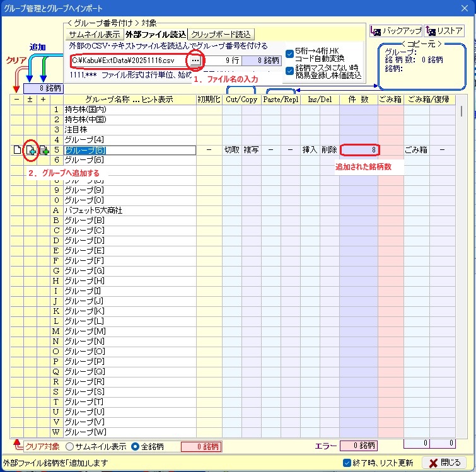Click the clear page icon in row 5
Screen dimensions: 476x472
click(17, 150)
